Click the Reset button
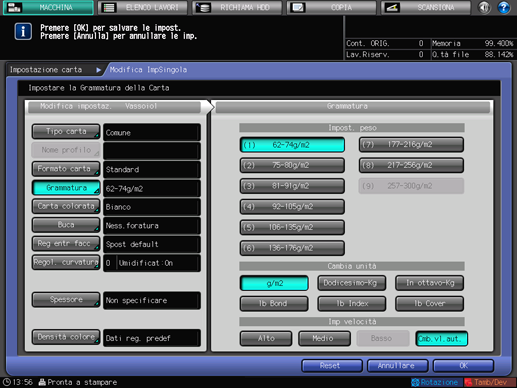 tap(332, 366)
